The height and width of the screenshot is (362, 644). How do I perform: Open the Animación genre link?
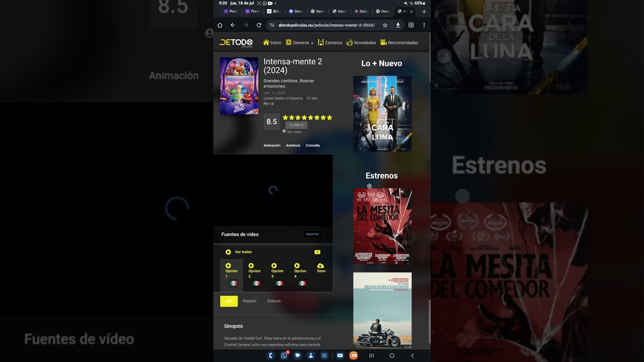(272, 145)
